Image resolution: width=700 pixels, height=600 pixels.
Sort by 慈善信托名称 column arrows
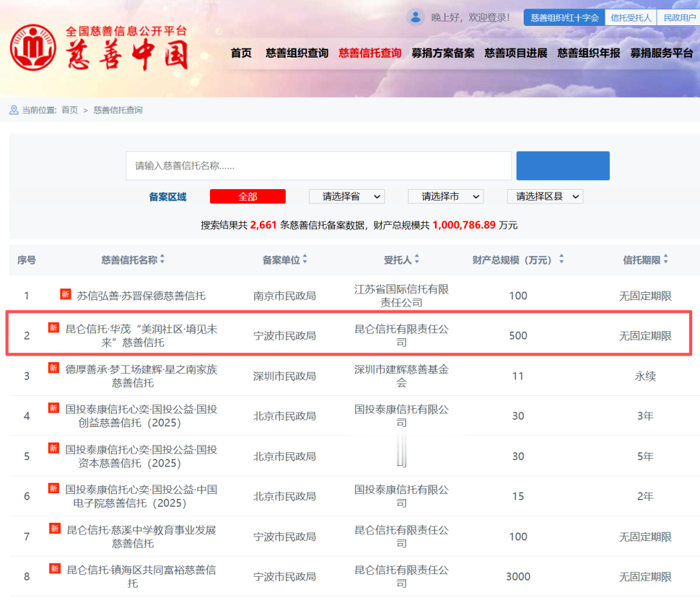163,259
